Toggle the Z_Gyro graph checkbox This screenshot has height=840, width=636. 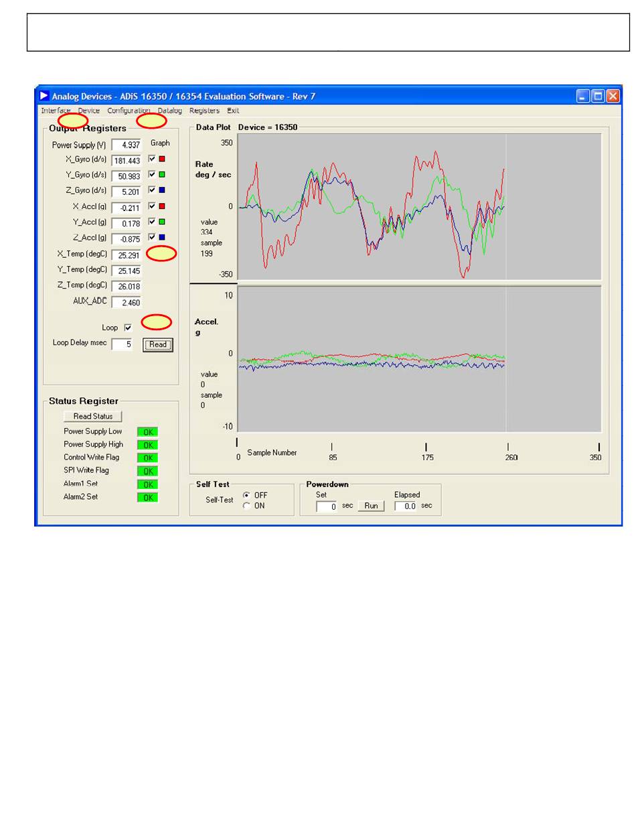152,190
